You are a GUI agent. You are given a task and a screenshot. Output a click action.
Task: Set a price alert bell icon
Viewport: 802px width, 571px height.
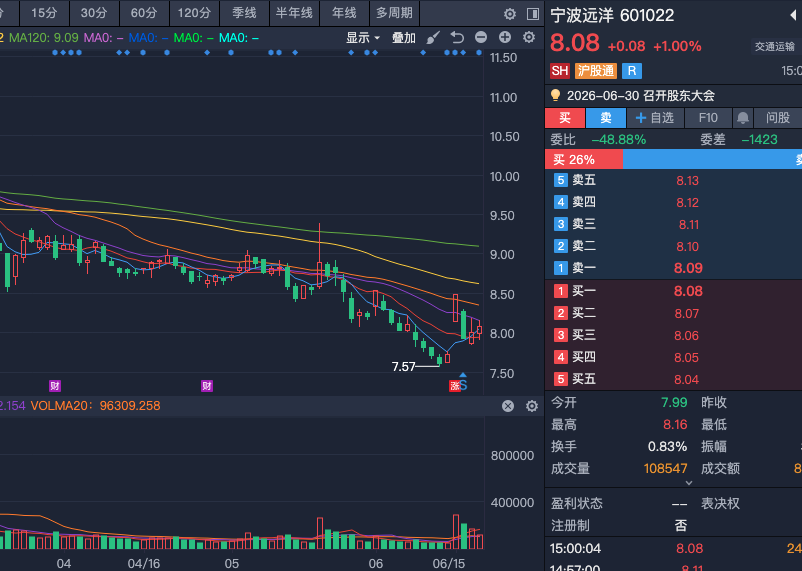pos(743,118)
